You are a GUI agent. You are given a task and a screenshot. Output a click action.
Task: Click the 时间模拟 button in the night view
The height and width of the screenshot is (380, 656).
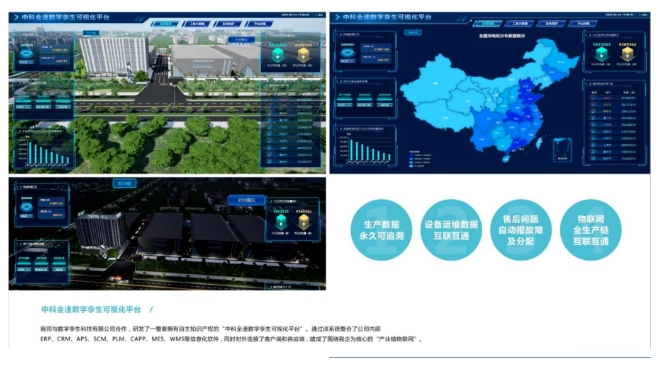(x=246, y=200)
